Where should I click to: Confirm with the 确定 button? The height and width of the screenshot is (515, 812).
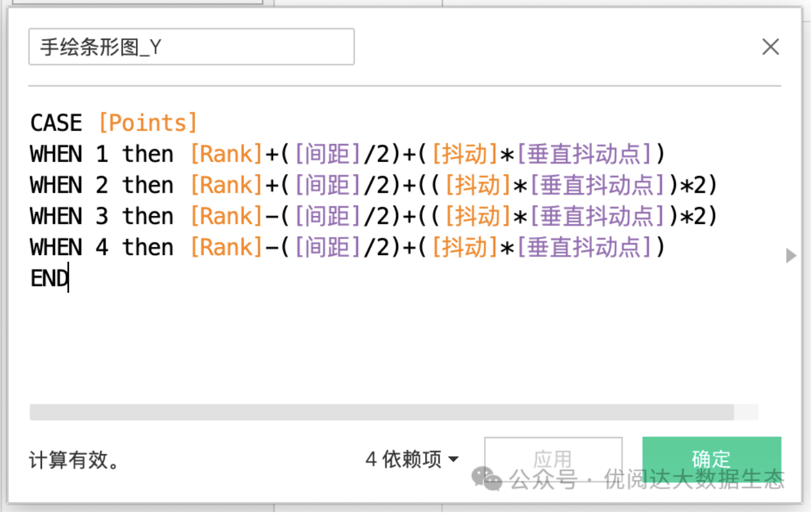711,459
